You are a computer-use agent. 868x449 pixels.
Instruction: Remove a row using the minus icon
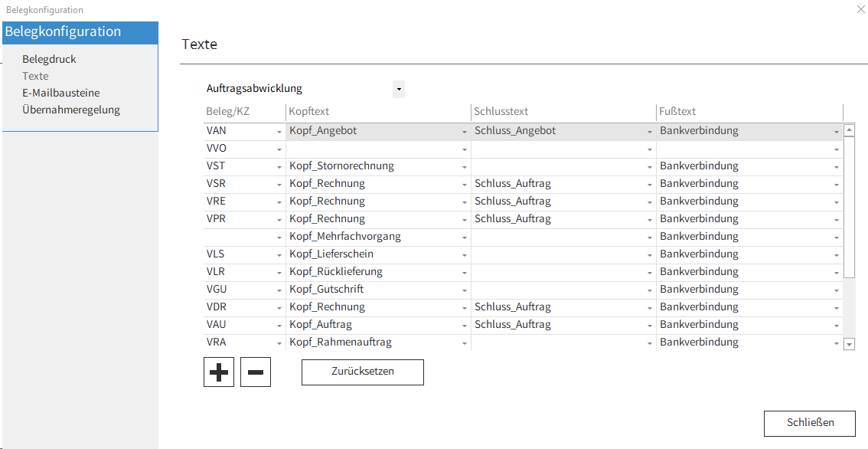[x=255, y=372]
